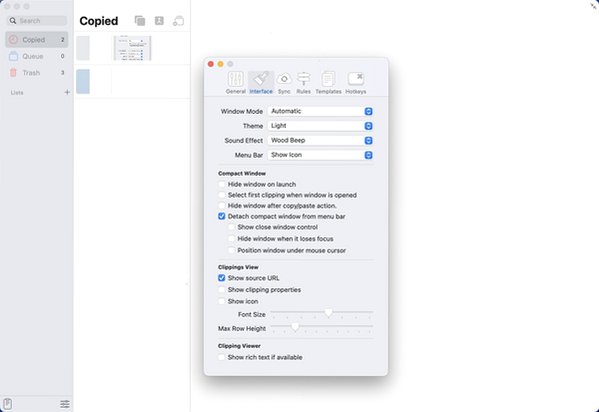Enable Select first clipping when window is opened
The image size is (599, 412).
point(222,195)
